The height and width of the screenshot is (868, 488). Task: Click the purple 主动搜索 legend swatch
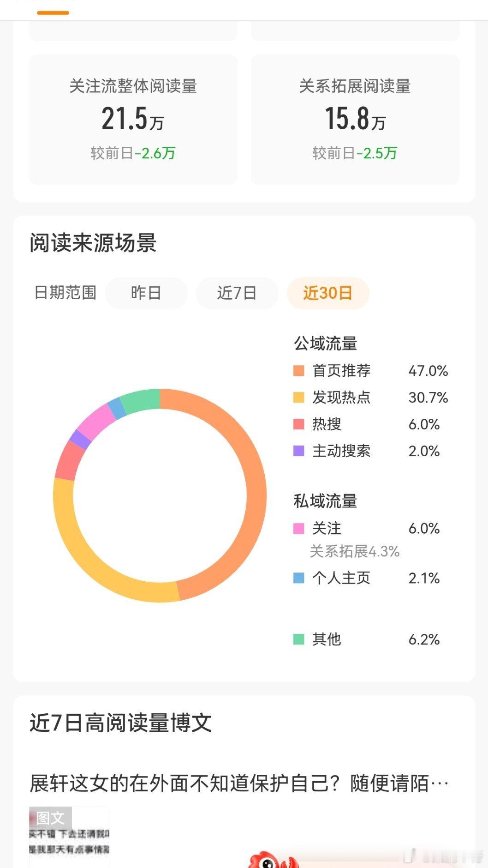(x=299, y=451)
